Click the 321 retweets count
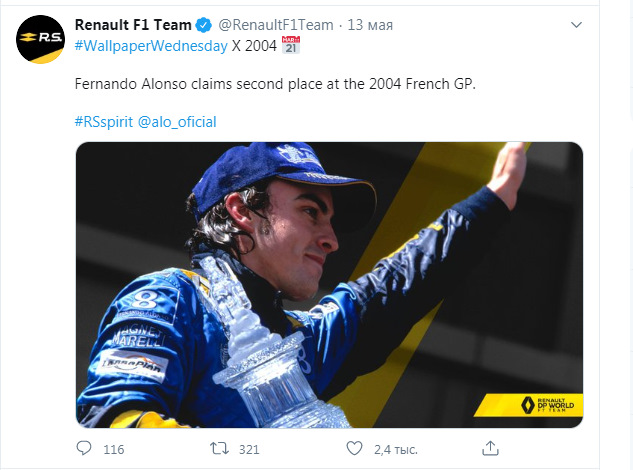This screenshot has width=633, height=470. click(x=249, y=450)
